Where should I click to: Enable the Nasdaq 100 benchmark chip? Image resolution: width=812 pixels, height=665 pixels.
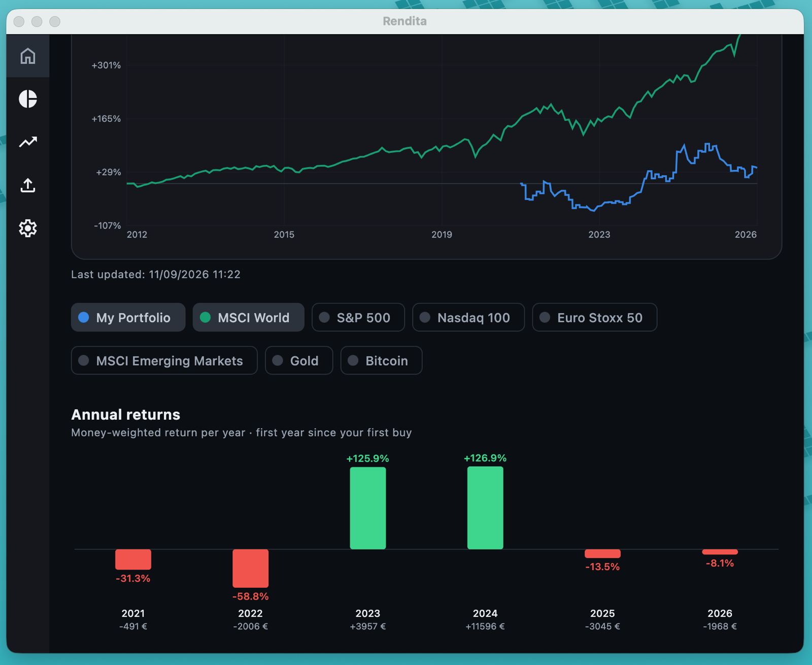468,317
